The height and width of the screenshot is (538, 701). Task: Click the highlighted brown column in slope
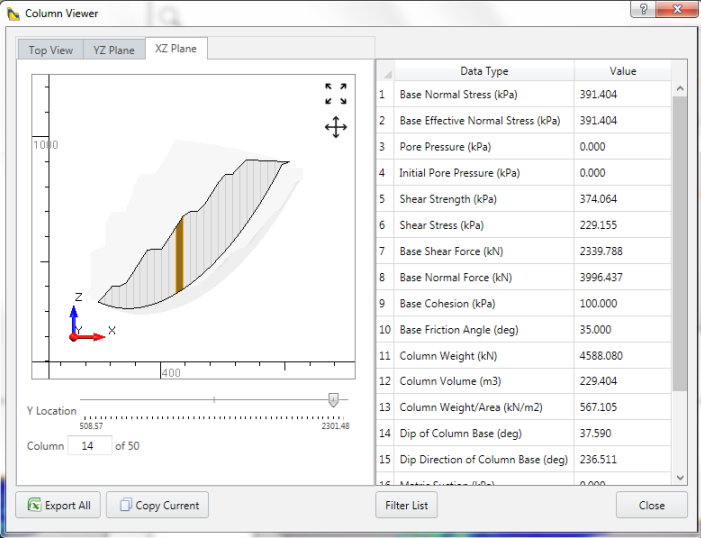tap(179, 254)
